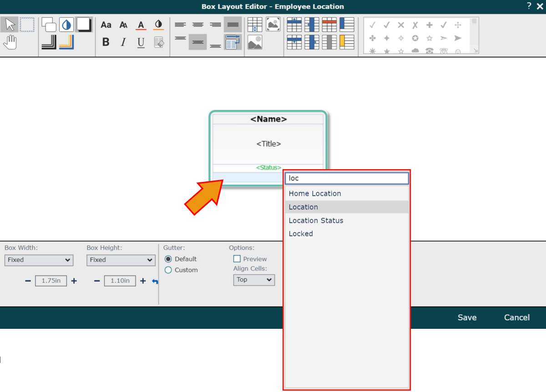Pick the club symbol
Screen dimensions: 546x392
tap(373, 38)
